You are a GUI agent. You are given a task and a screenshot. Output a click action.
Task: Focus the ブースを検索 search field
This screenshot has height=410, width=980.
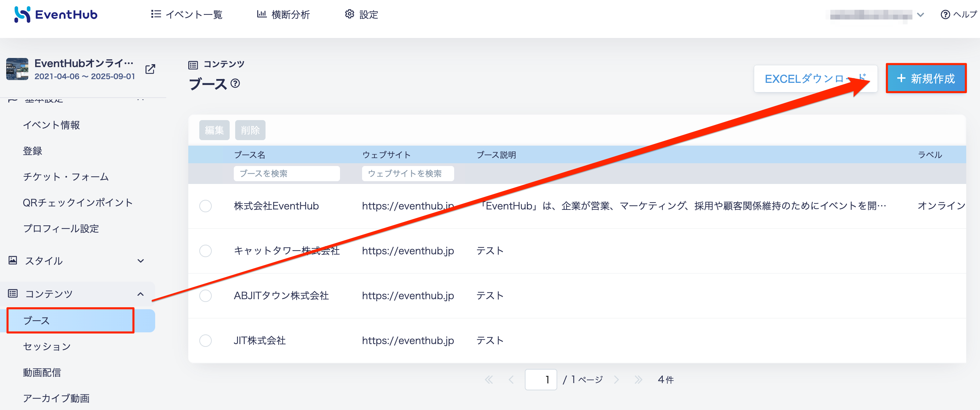(x=287, y=174)
